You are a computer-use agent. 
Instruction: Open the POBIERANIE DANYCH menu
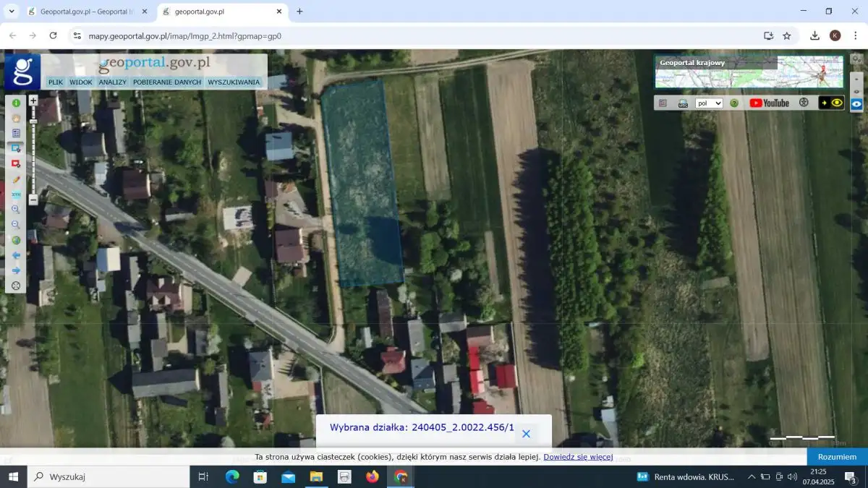(167, 82)
